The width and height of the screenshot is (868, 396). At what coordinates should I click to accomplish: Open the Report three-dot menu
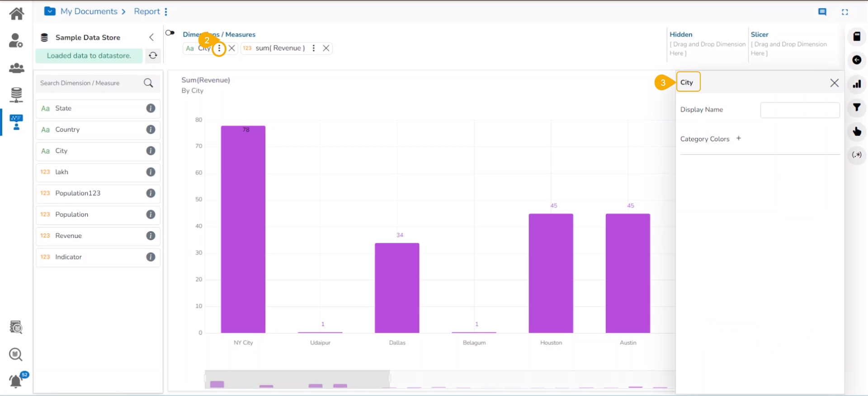pos(166,12)
